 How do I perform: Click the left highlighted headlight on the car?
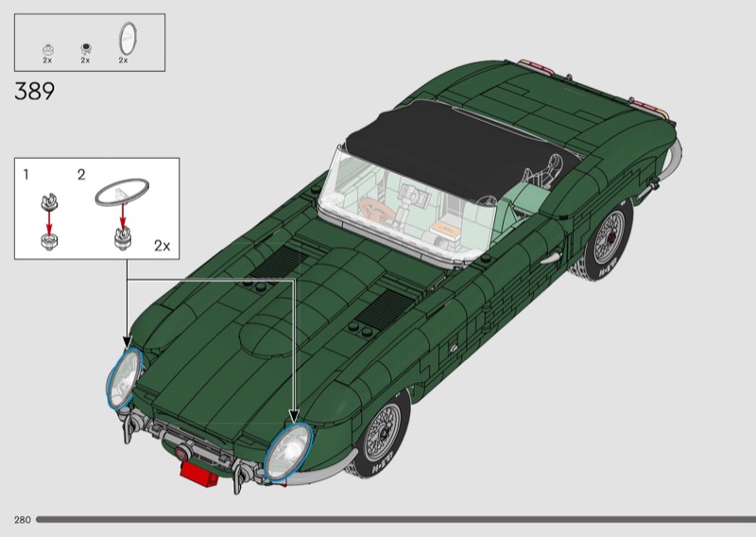coord(125,379)
